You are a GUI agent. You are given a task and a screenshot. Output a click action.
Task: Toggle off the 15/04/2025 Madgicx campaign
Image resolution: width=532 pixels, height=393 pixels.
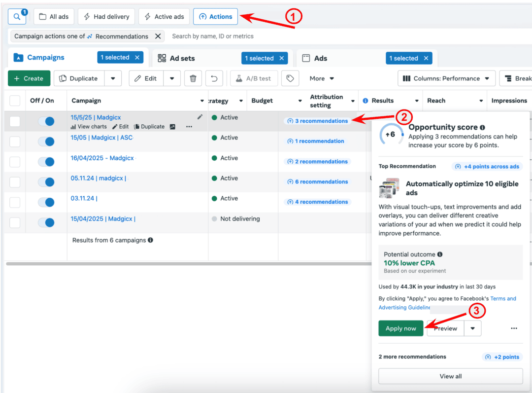(46, 222)
